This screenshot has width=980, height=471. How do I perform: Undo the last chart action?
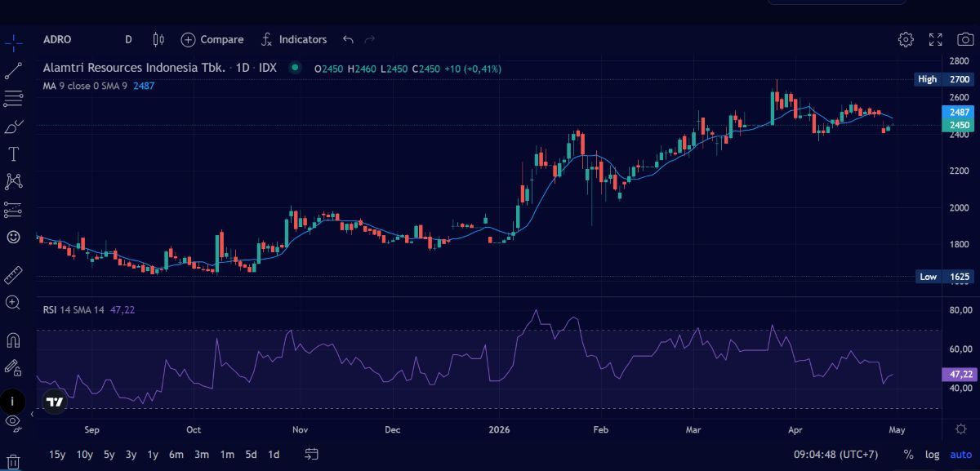click(x=349, y=39)
